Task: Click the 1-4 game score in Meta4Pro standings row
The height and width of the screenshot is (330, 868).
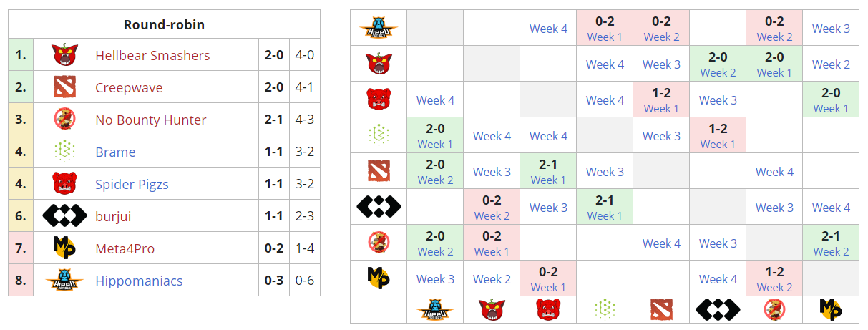Action: (x=304, y=248)
